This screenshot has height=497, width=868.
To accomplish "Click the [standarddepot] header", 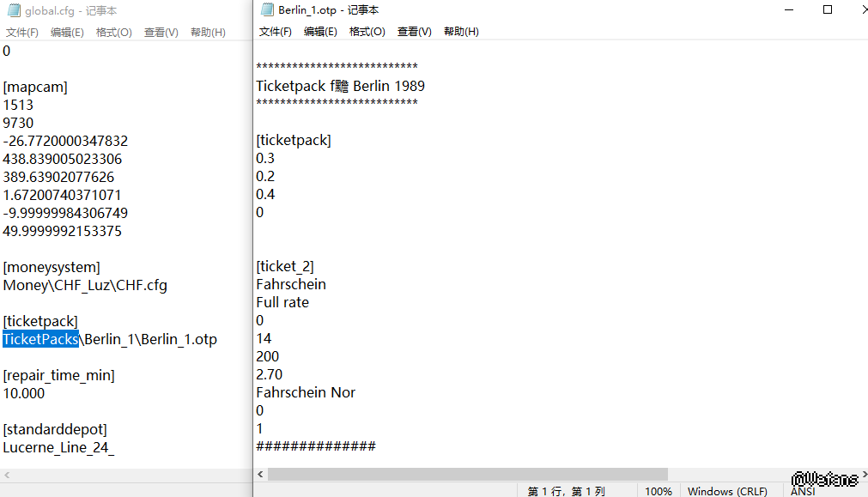I will click(x=55, y=429).
